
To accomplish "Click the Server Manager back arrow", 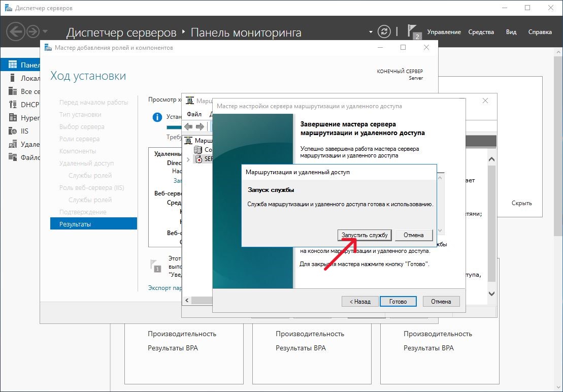I will pos(16,31).
